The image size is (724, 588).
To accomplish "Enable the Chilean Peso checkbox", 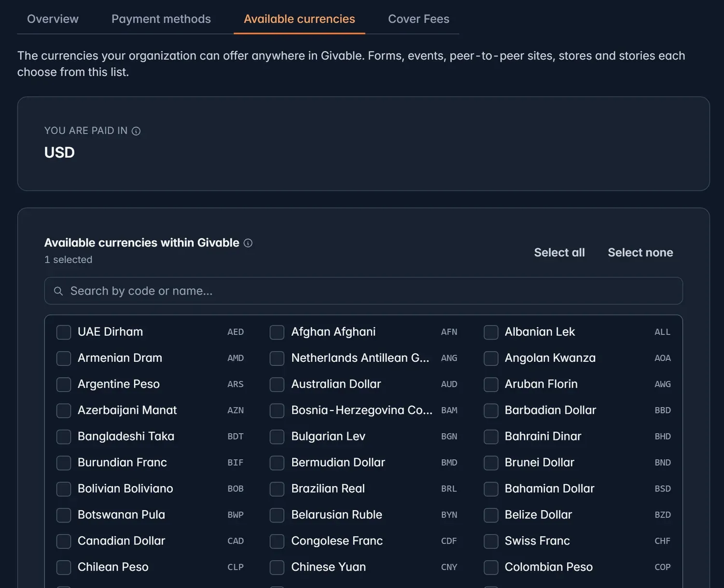I will click(x=64, y=567).
